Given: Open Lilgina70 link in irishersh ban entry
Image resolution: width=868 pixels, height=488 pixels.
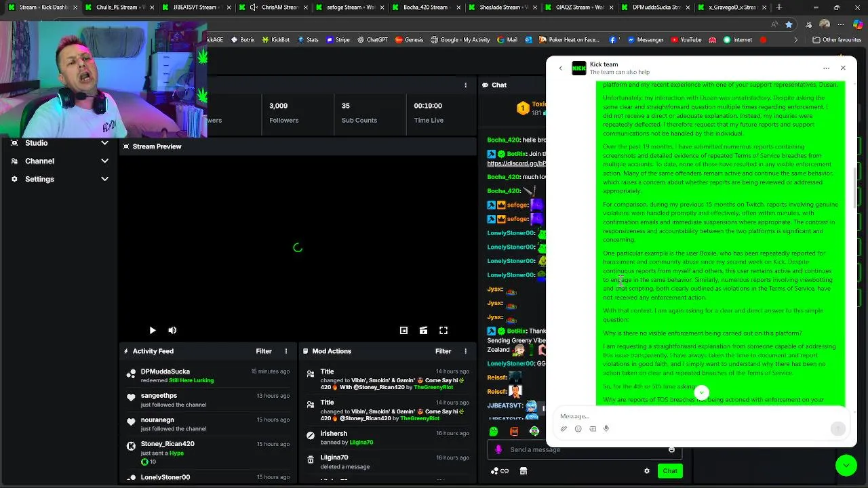Looking at the screenshot, I should coord(361,443).
